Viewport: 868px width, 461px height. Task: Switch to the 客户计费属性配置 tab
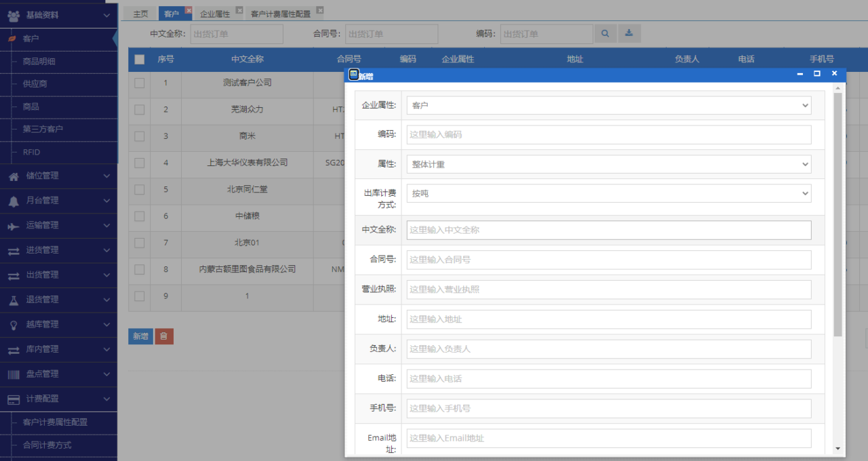click(280, 14)
